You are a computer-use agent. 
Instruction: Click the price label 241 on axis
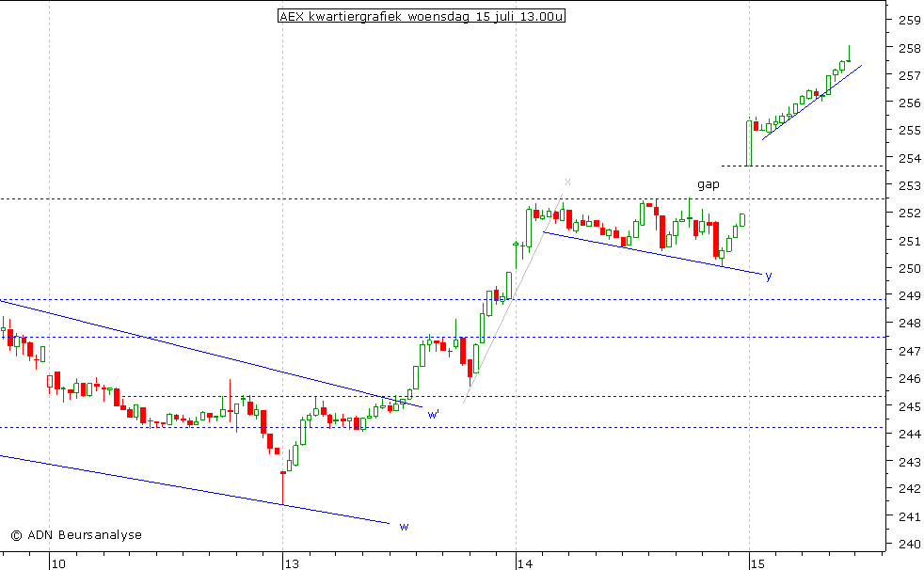click(909, 516)
